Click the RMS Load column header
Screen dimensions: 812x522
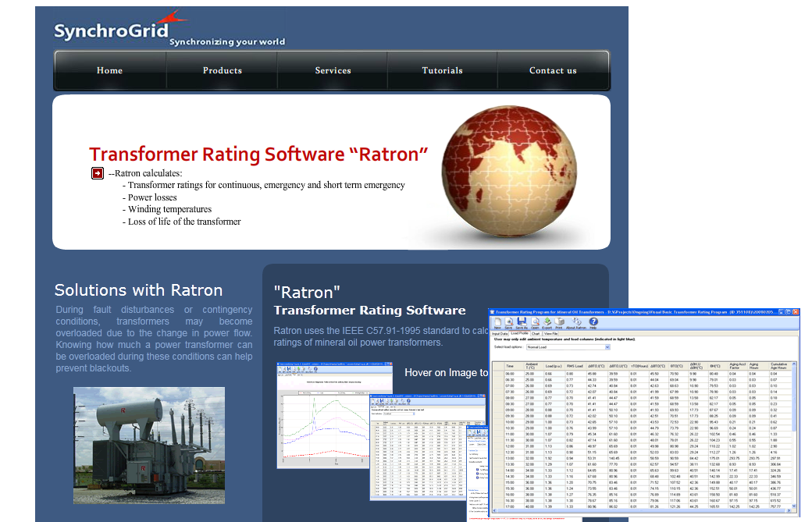(x=575, y=366)
